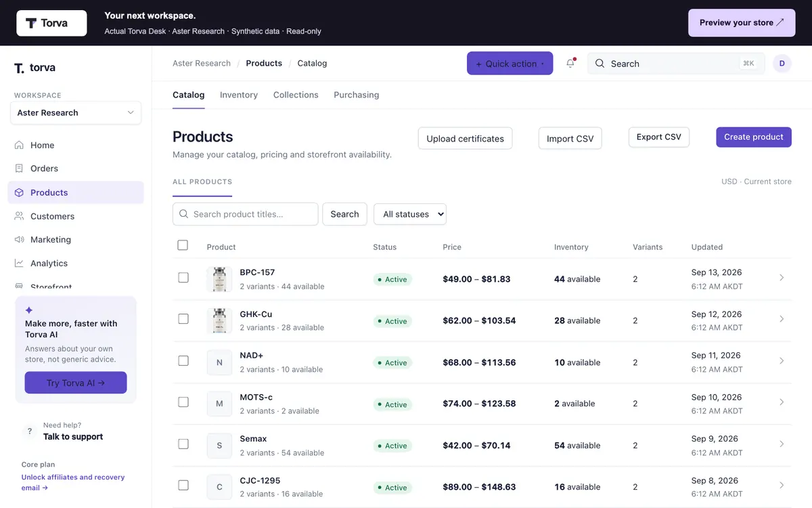Click the help question mark icon
Screen dimensions: 812x508
click(x=29, y=431)
